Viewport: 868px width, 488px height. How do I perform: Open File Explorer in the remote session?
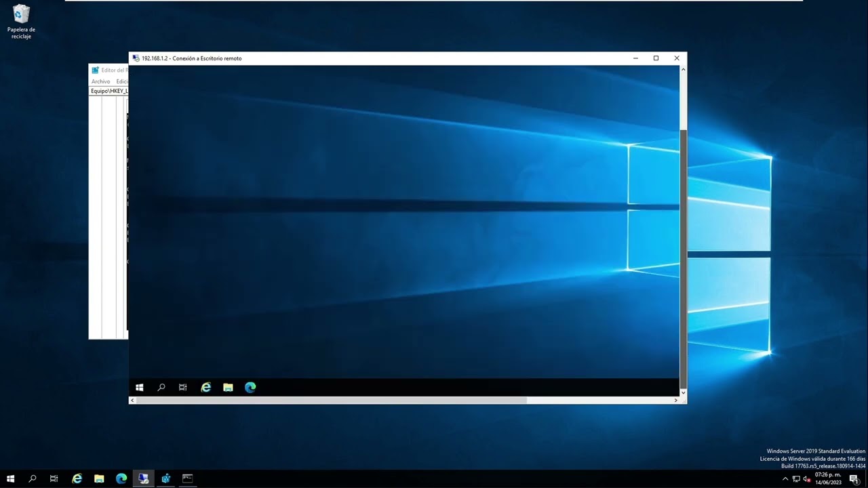[228, 387]
